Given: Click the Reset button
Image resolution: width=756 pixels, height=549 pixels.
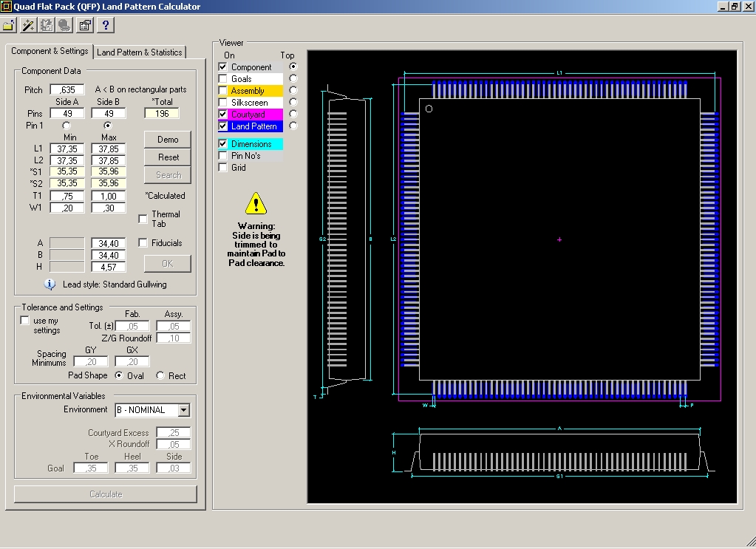Looking at the screenshot, I should point(168,157).
